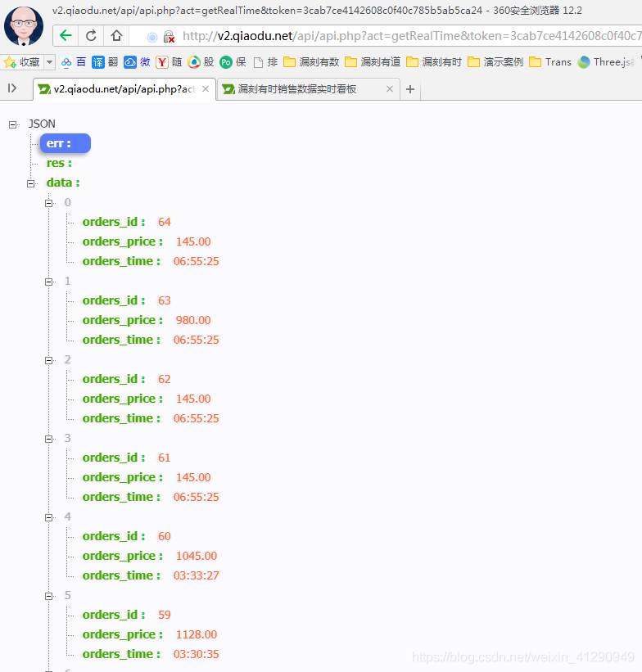Viewport: 642px width, 672px height.
Task: Collapse the data node
Action: (31, 183)
